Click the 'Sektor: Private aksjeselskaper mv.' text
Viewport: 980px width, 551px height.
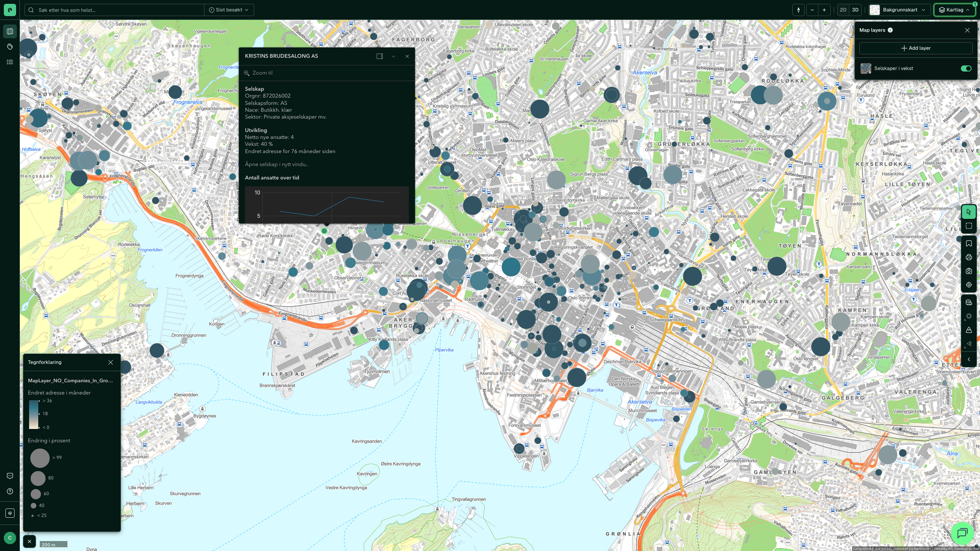pos(286,117)
